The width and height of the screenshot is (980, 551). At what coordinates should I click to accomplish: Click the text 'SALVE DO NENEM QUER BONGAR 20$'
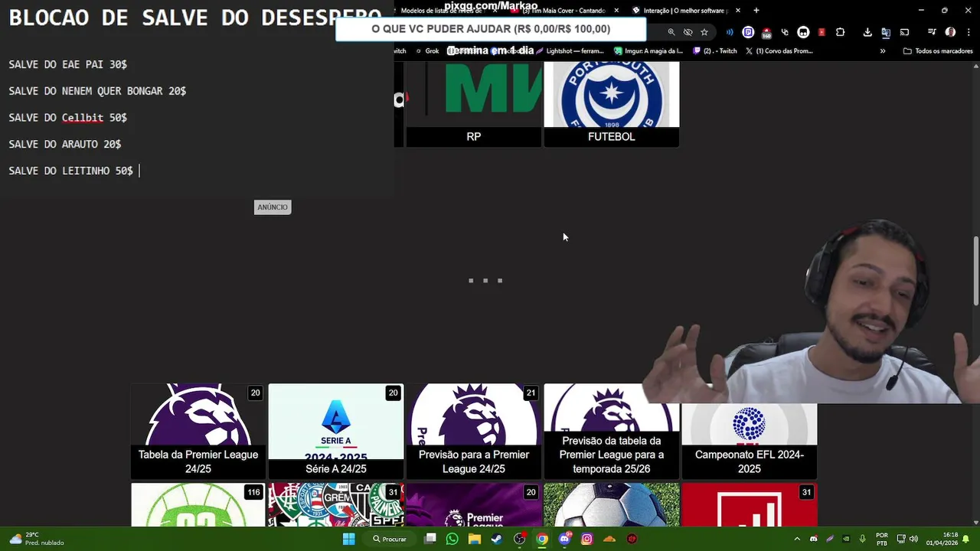click(x=97, y=91)
